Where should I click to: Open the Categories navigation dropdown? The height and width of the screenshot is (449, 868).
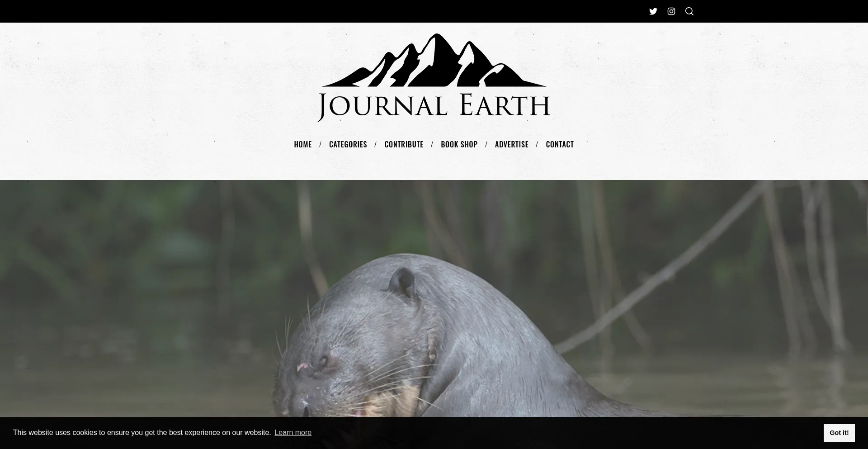click(x=348, y=144)
